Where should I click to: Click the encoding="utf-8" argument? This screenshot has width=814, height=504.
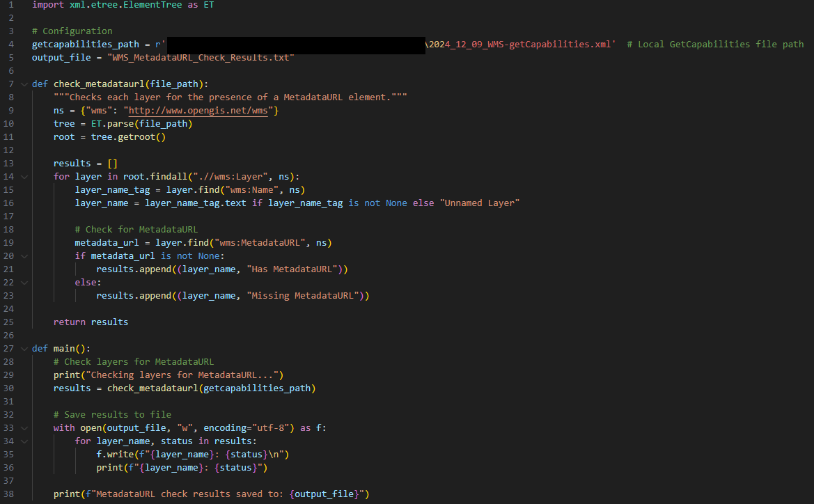coord(246,428)
